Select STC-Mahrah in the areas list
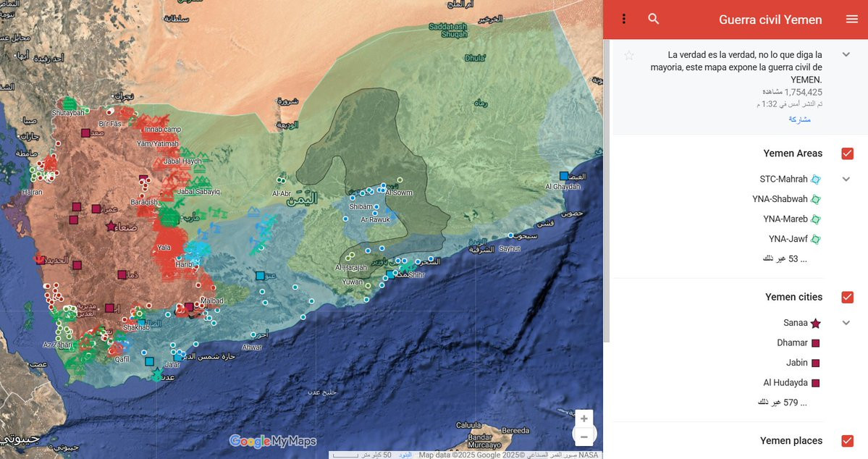Screen dimensions: 868x459 (x=790, y=179)
